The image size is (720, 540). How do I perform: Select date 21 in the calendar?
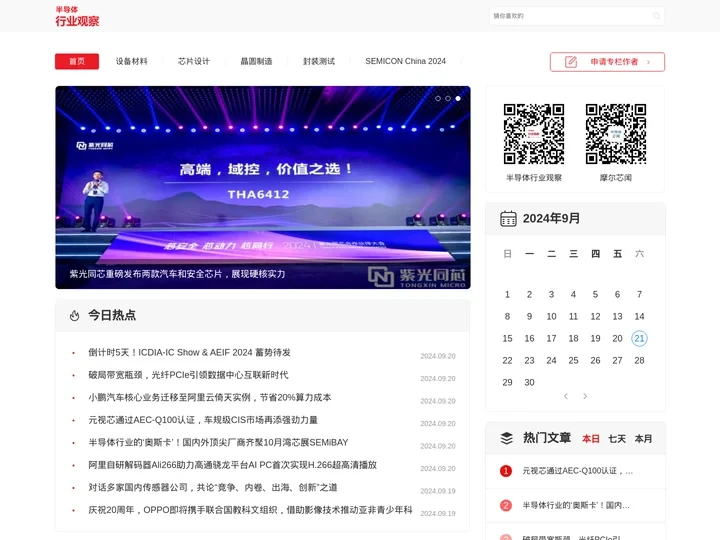639,338
